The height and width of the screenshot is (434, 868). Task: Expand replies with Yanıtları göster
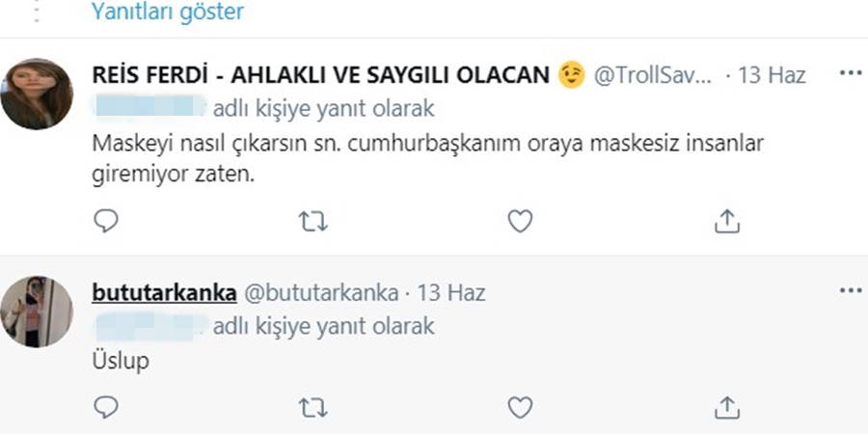(x=167, y=13)
